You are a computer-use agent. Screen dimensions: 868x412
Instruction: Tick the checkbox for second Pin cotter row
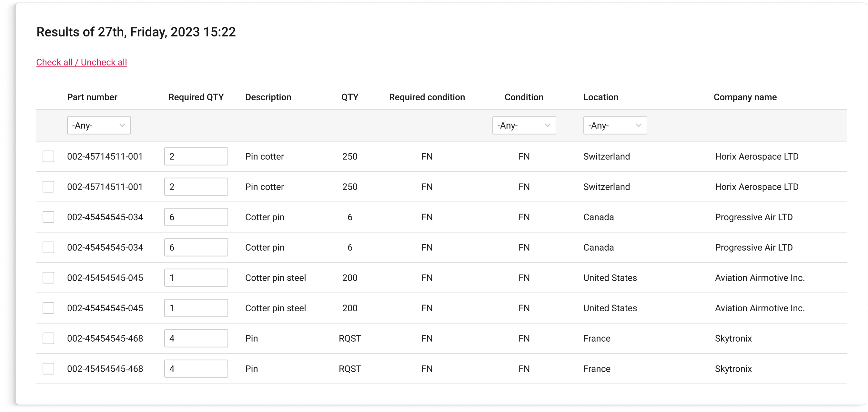(48, 186)
